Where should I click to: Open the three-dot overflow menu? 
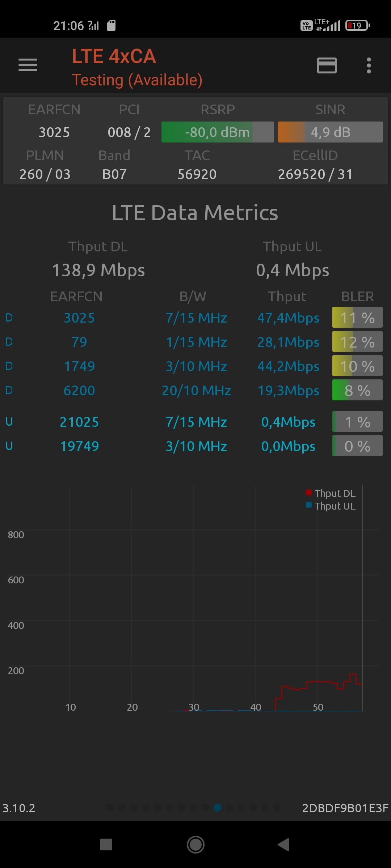[369, 65]
